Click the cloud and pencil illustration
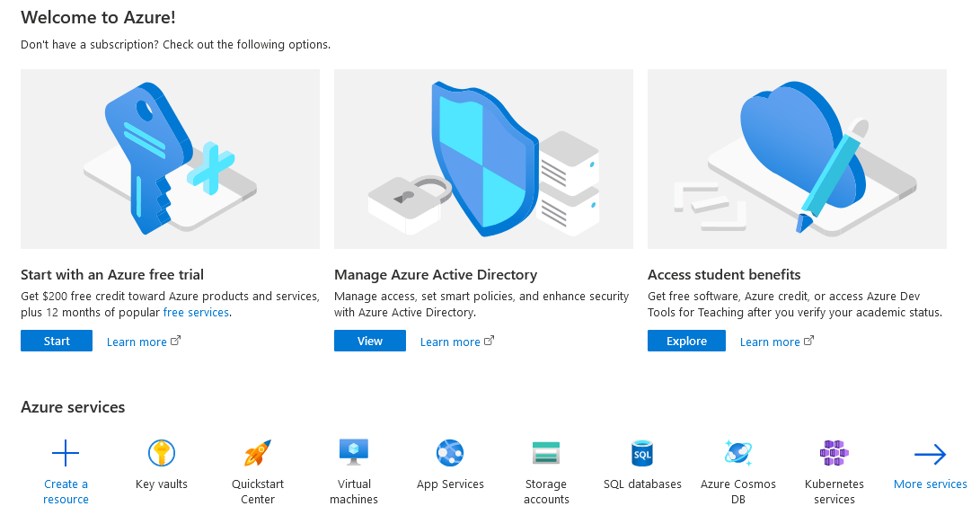The image size is (980, 515). pos(797,159)
